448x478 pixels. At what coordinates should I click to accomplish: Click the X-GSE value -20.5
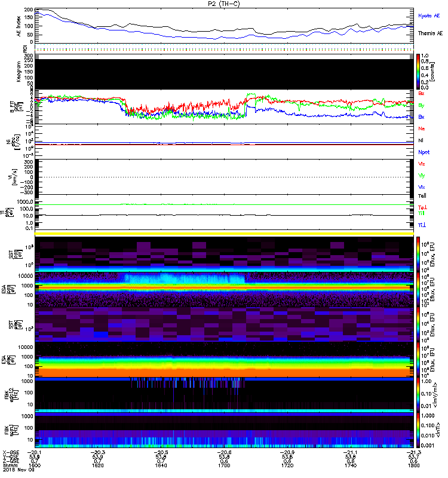tap(160, 453)
